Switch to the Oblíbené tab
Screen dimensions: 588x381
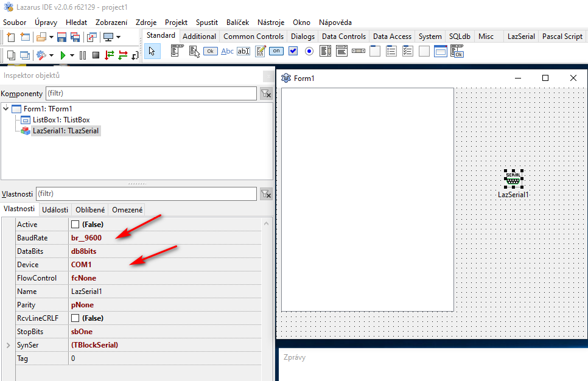tap(90, 209)
